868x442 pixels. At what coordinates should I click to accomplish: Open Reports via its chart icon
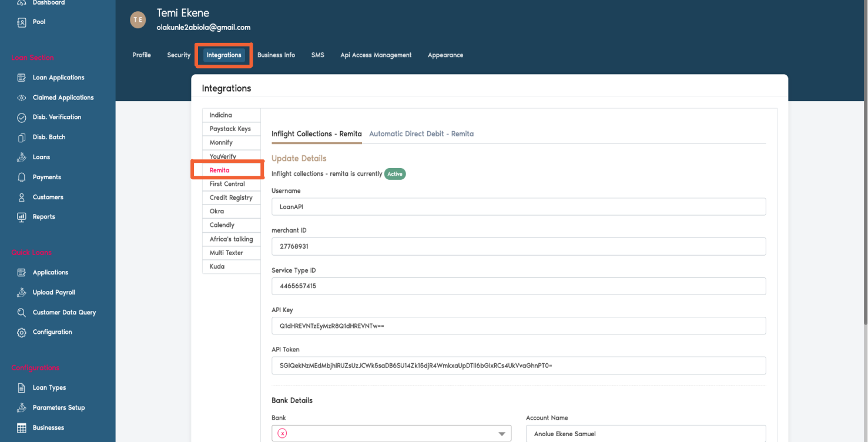[22, 216]
